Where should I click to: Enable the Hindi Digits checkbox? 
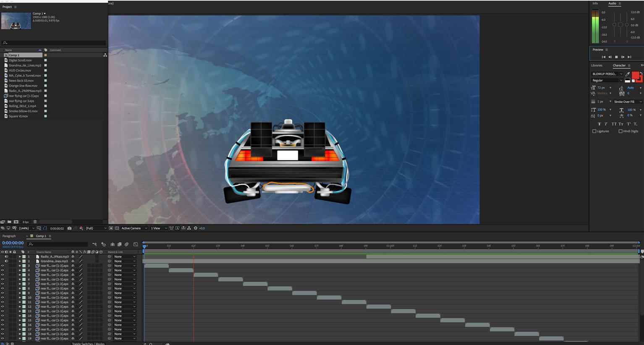pyautogui.click(x=620, y=131)
